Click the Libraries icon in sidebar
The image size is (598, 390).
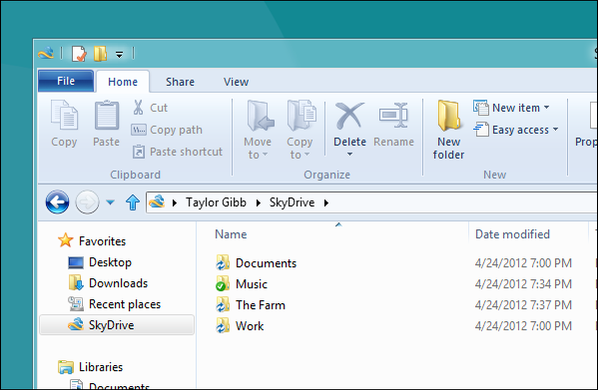pyautogui.click(x=66, y=367)
